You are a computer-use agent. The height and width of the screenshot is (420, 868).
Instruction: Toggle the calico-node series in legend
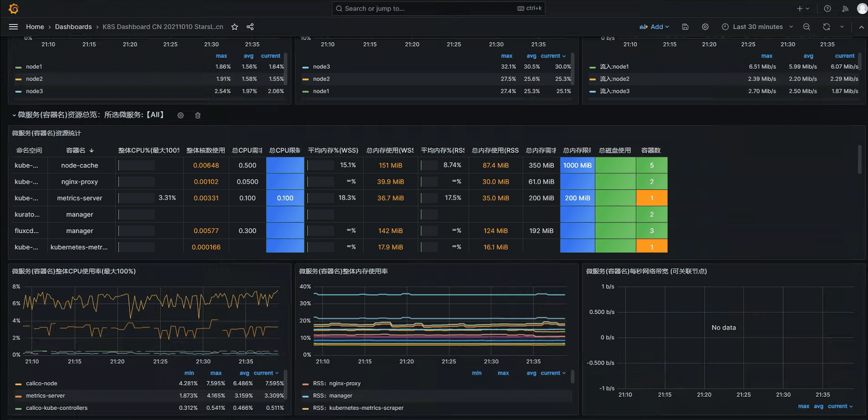coord(41,384)
